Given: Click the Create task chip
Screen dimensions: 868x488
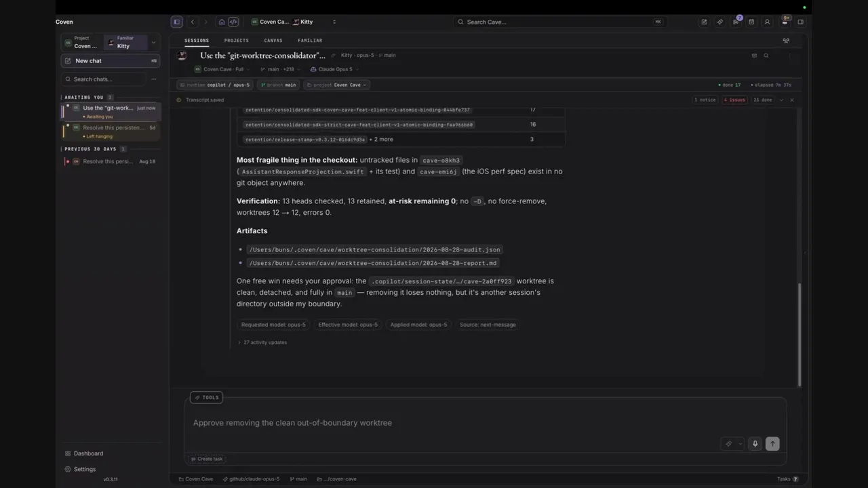Looking at the screenshot, I should (x=206, y=459).
